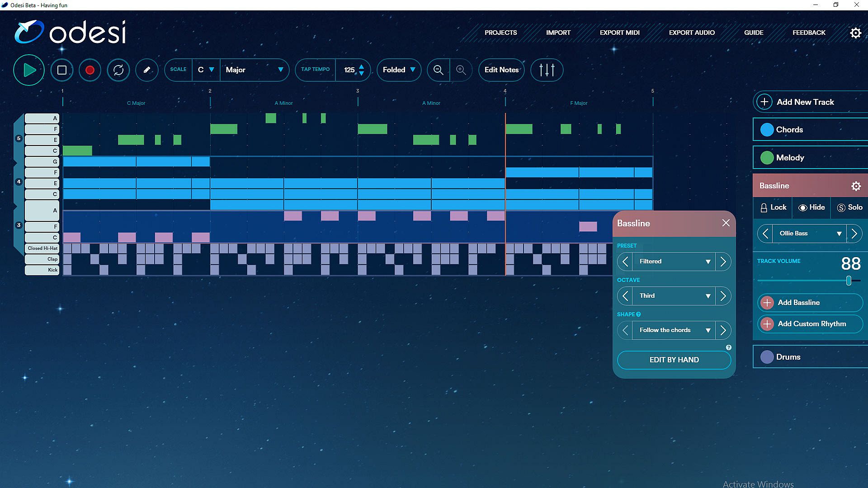Click the Stop playback button
Image resolution: width=868 pixels, height=488 pixels.
pyautogui.click(x=62, y=70)
